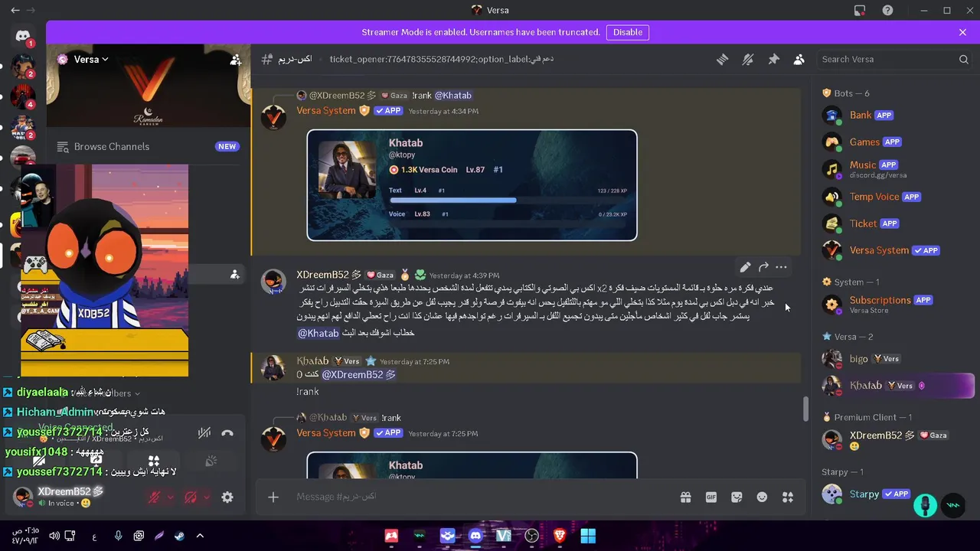980x551 pixels.
Task: Open the emoji picker
Action: (x=762, y=497)
